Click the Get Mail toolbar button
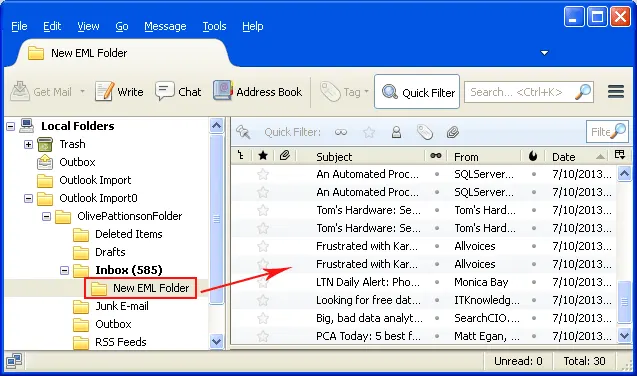The height and width of the screenshot is (376, 637). (41, 92)
